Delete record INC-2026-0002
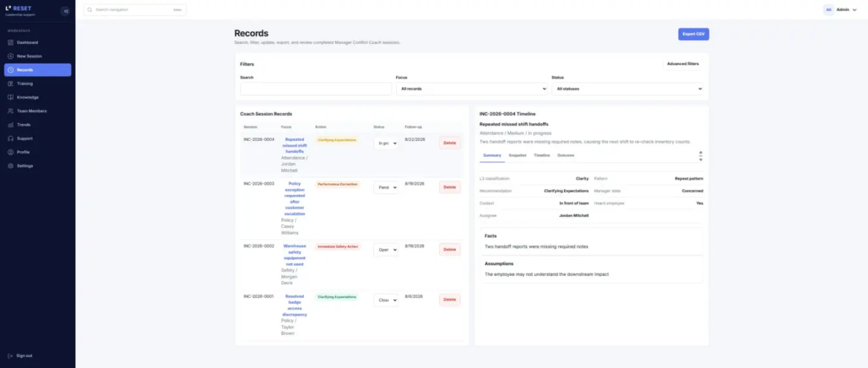Image resolution: width=868 pixels, height=368 pixels. (450, 249)
